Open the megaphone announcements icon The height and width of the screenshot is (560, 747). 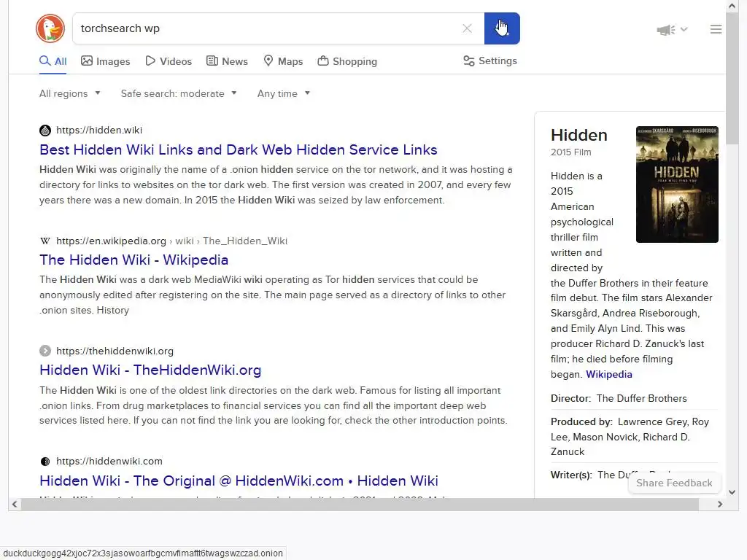pyautogui.click(x=665, y=29)
